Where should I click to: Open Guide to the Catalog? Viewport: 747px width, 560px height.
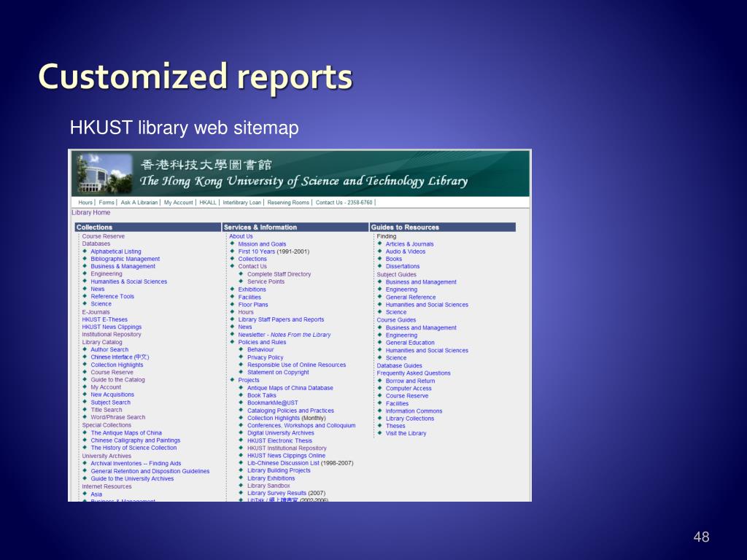(x=117, y=379)
